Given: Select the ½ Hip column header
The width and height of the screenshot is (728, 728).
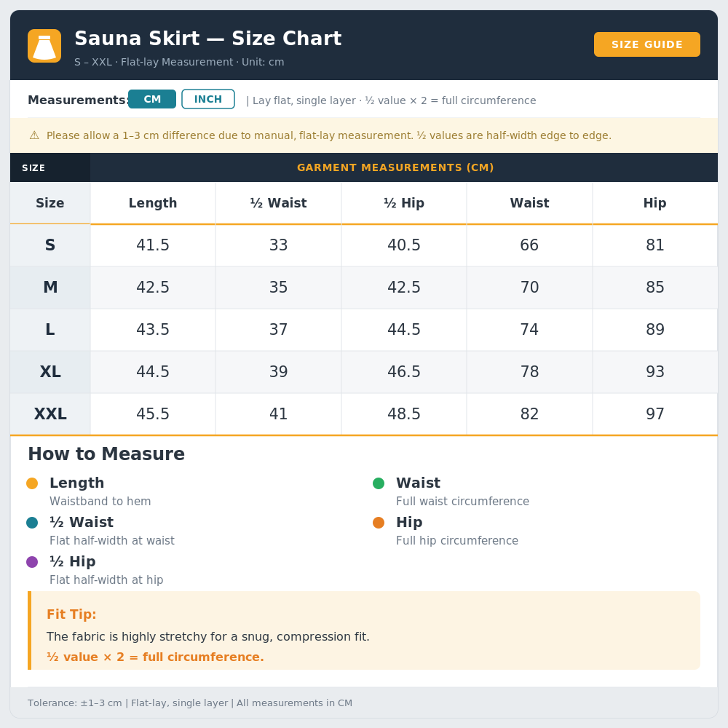Looking at the screenshot, I should point(404,203).
